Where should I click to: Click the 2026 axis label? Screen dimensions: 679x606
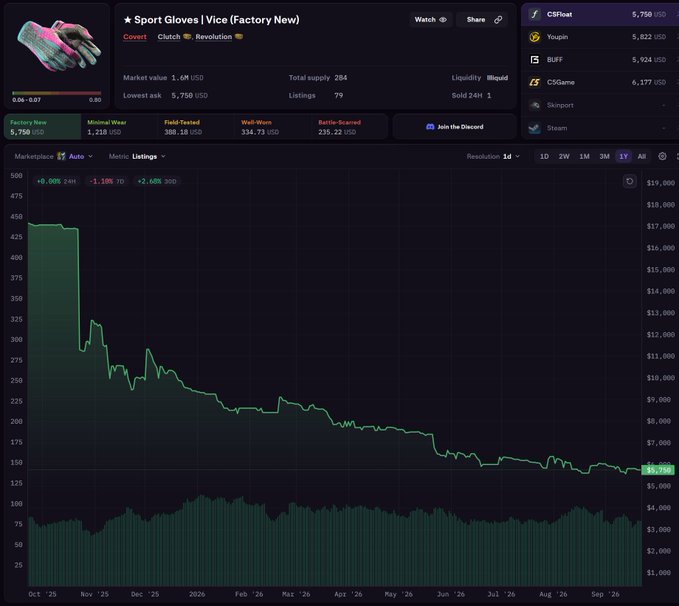pos(197,594)
